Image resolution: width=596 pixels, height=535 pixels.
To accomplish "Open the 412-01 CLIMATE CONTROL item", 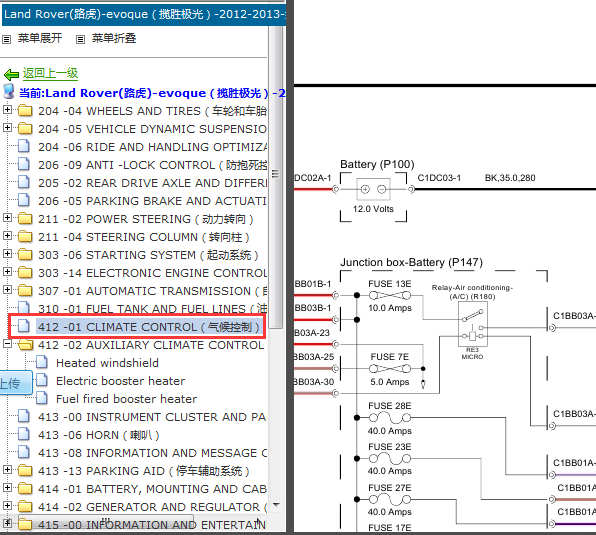I will point(149,327).
